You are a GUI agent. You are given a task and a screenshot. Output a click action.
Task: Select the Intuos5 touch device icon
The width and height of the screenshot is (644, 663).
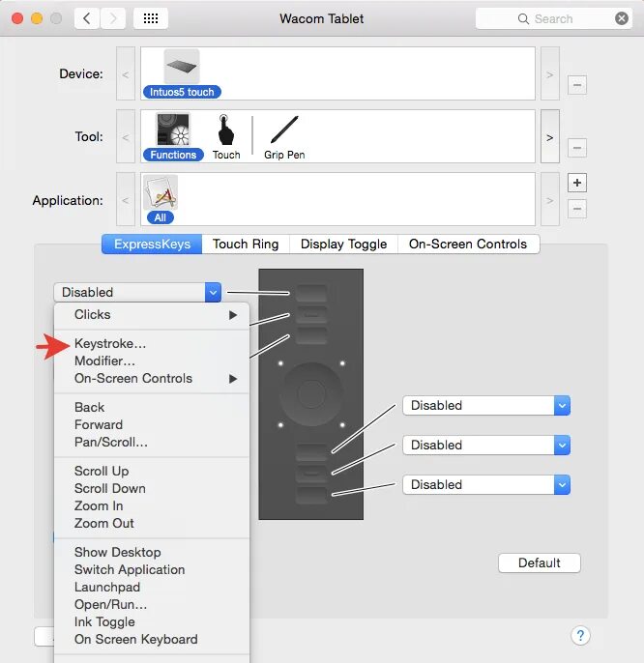[182, 67]
